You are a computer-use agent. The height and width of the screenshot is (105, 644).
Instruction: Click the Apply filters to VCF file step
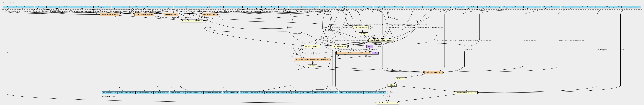434,72
